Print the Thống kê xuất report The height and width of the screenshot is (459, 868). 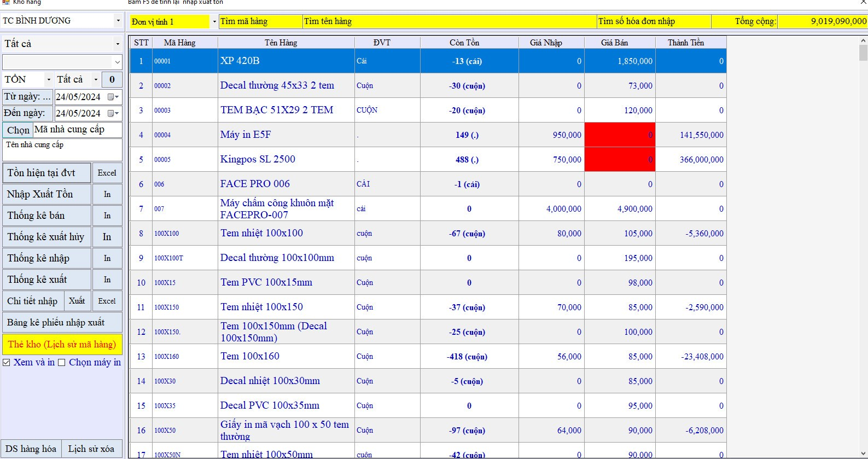coord(107,280)
